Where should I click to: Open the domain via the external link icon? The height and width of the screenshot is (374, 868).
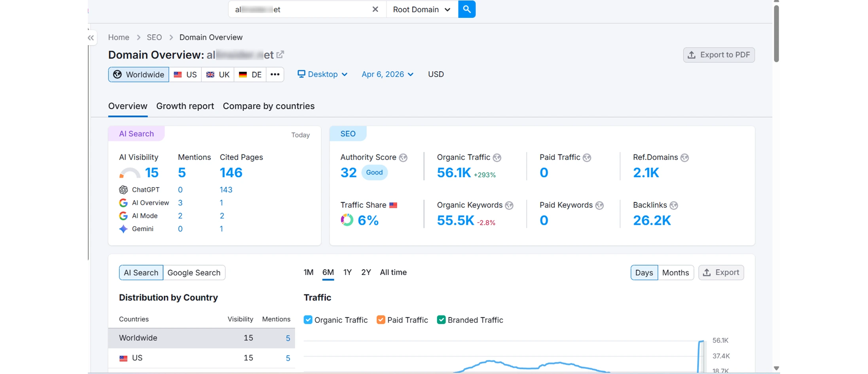pos(280,55)
